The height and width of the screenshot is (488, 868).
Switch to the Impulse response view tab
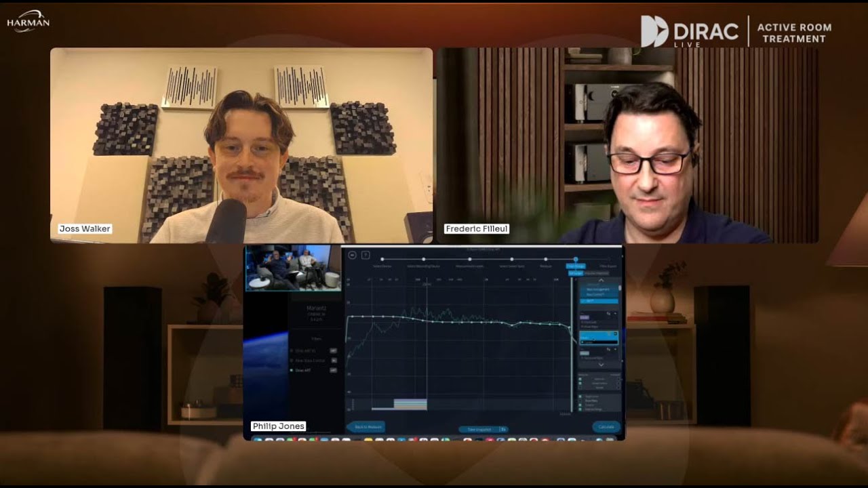click(596, 273)
